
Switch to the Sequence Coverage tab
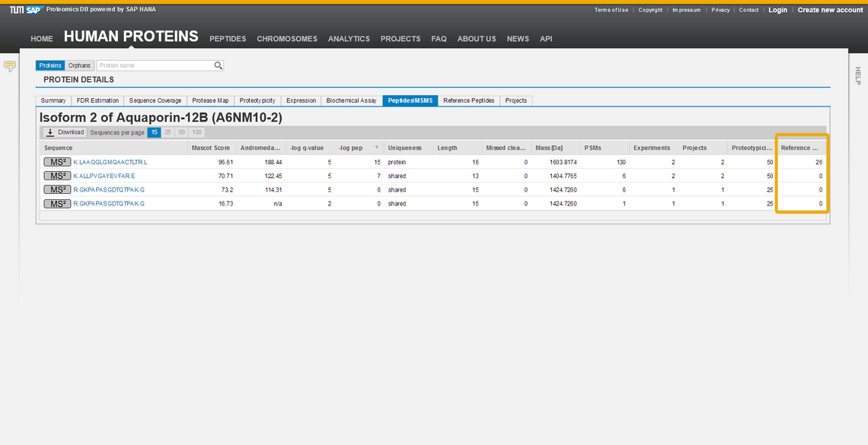pyautogui.click(x=155, y=100)
